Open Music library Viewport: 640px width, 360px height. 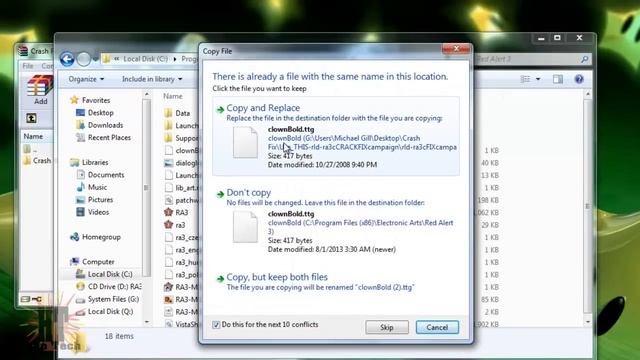tap(97, 187)
